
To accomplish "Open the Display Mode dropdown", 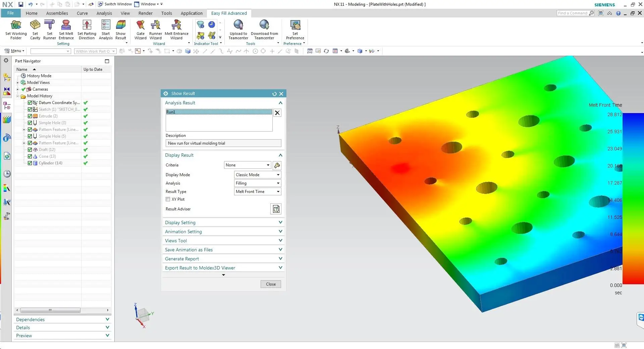I will tap(258, 175).
